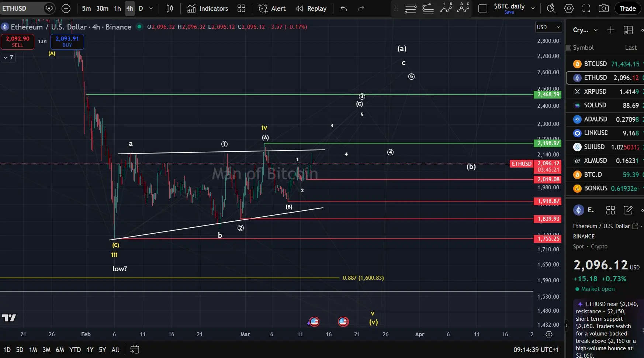Open the price scale settings gear
Image resolution: width=644 pixels, height=358 pixels.
pos(549,334)
